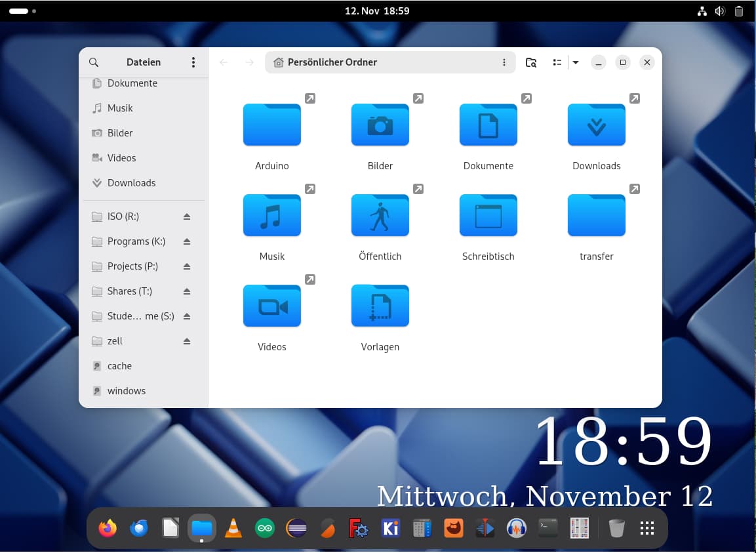This screenshot has height=553, width=756.
Task: Eject the ISO (R:) drive
Action: 187,216
